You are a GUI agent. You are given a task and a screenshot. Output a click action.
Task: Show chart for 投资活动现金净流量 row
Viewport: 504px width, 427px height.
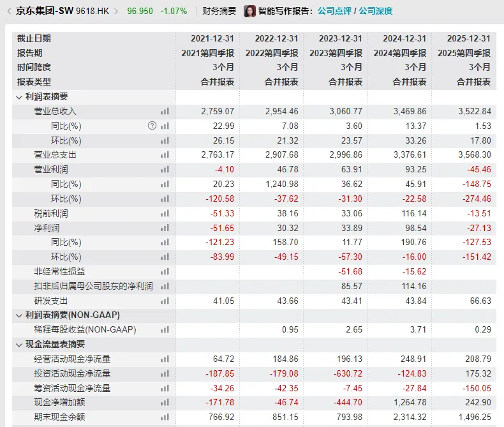pos(165,373)
